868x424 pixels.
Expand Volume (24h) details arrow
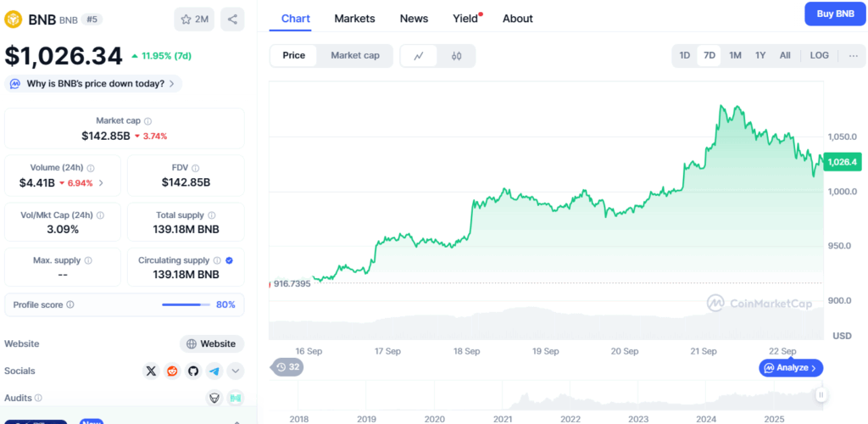pos(101,182)
